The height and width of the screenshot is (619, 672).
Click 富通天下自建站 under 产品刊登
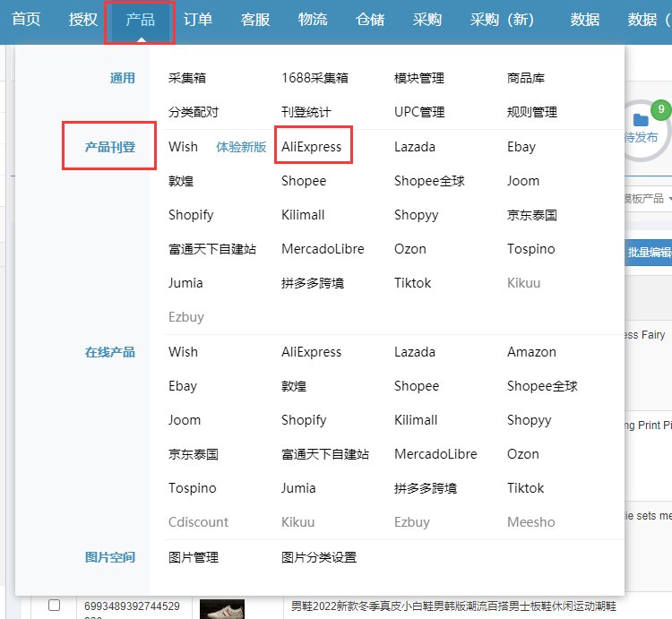point(212,249)
